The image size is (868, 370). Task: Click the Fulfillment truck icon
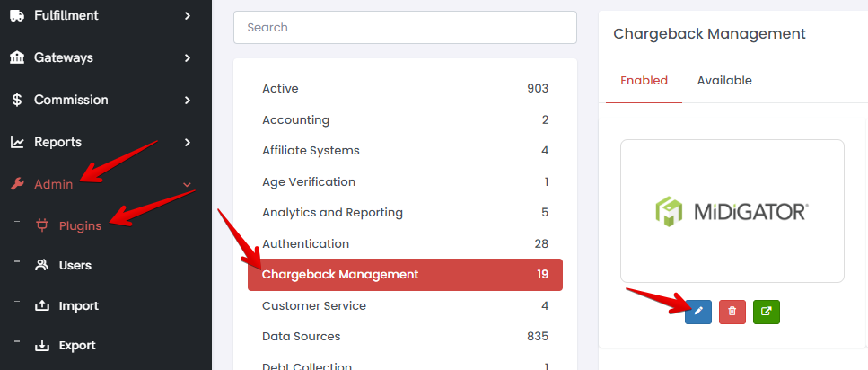pyautogui.click(x=17, y=15)
